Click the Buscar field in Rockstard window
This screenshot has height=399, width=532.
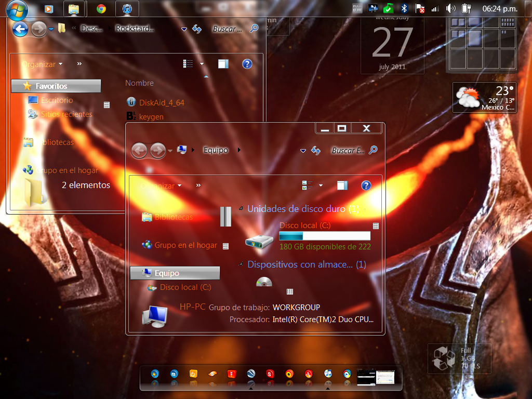tap(228, 29)
